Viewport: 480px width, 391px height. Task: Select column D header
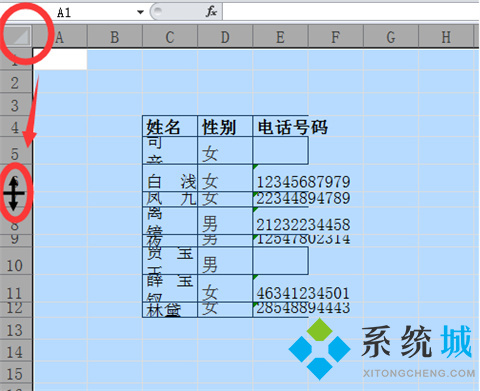coord(225,37)
